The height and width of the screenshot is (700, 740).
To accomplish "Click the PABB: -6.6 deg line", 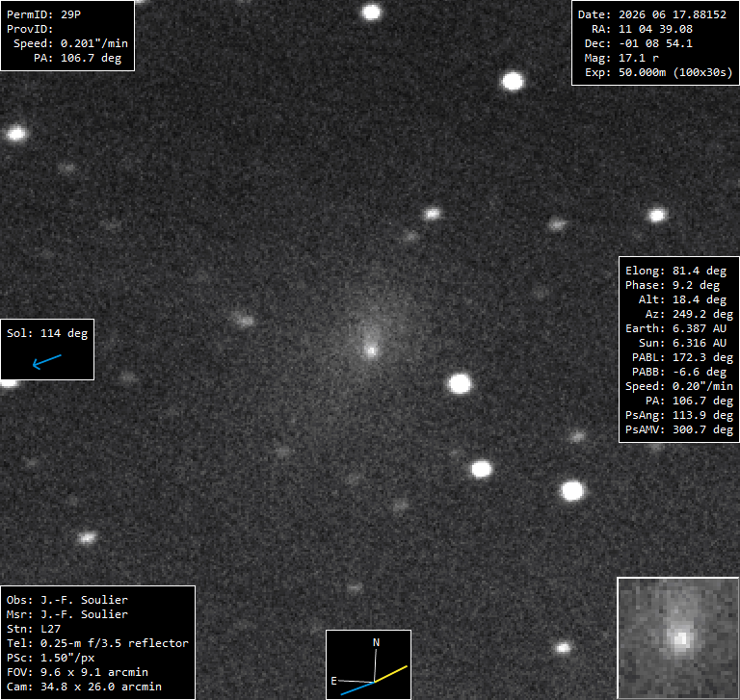I will coord(679,372).
